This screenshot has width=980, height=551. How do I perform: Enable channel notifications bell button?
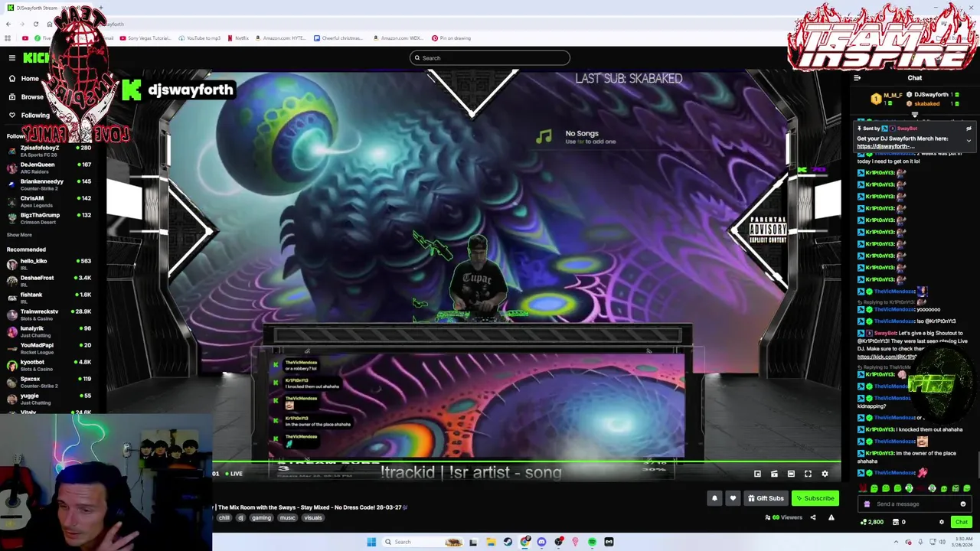(x=714, y=498)
